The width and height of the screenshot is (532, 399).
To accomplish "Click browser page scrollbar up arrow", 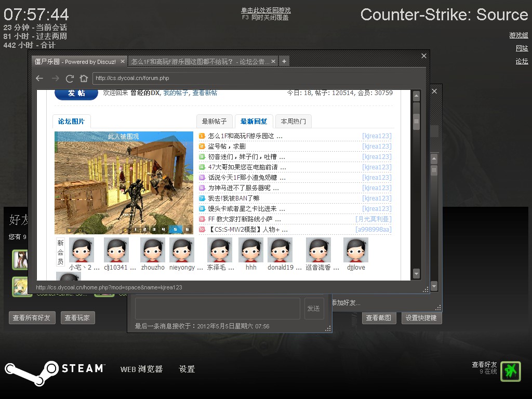I will pos(416,96).
